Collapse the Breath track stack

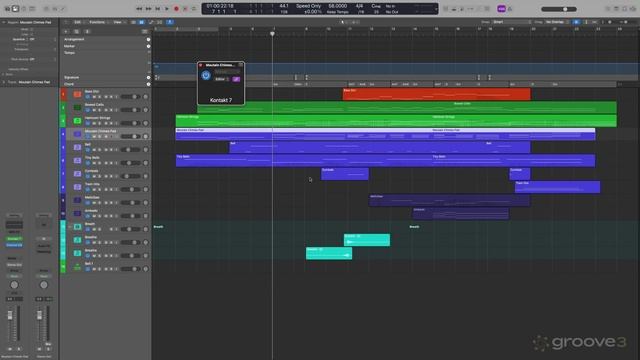click(x=70, y=227)
